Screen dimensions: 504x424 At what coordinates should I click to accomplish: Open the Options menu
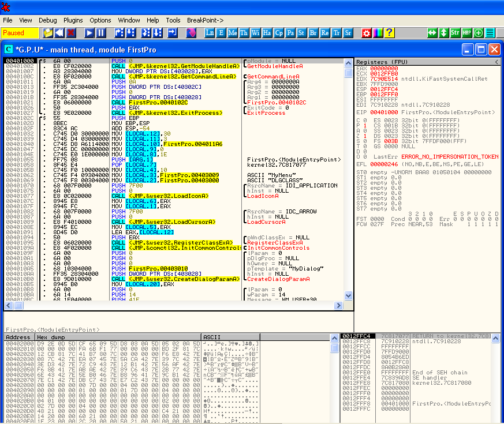pos(100,20)
